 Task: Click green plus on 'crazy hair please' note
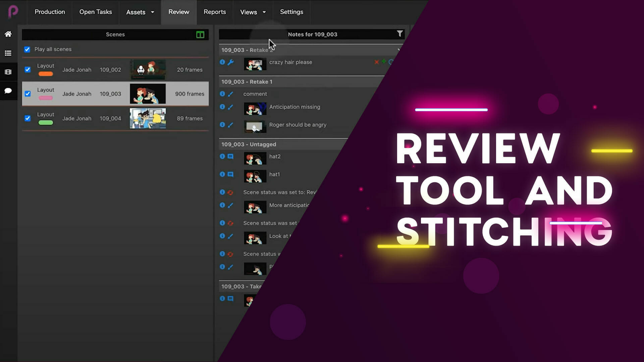tap(384, 61)
